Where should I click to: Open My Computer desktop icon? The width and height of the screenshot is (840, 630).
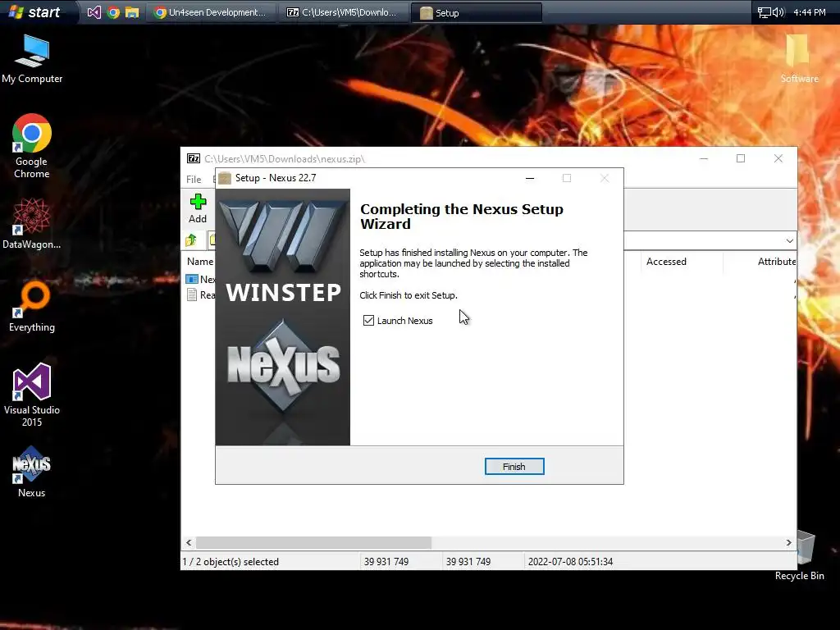point(32,59)
